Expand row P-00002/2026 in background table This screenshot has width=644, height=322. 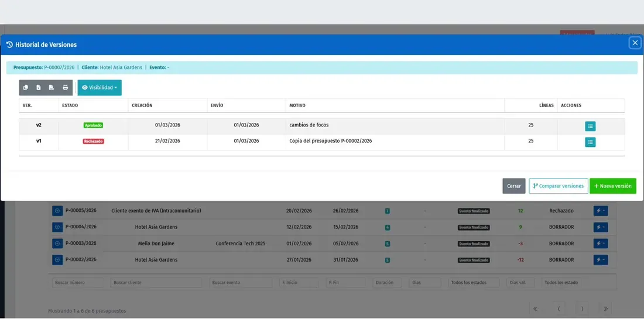57,260
